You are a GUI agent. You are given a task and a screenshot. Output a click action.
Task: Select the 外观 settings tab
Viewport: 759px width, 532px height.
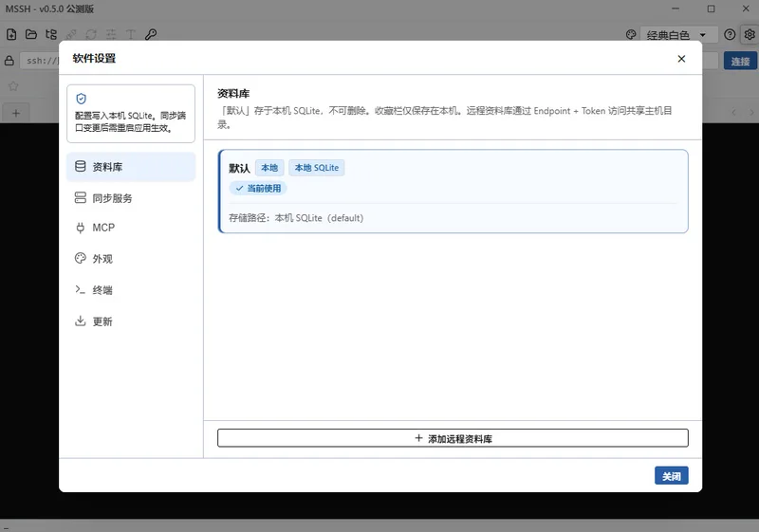pyautogui.click(x=131, y=259)
